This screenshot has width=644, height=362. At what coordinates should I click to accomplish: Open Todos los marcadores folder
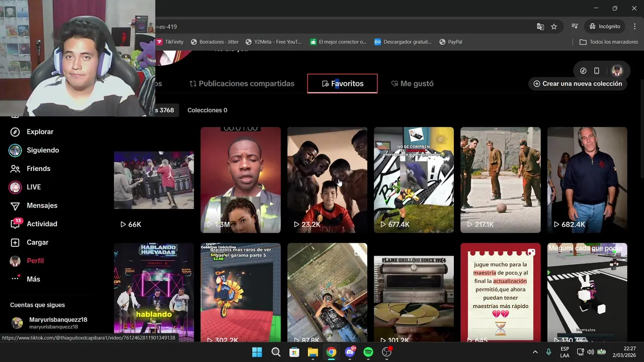pos(609,42)
